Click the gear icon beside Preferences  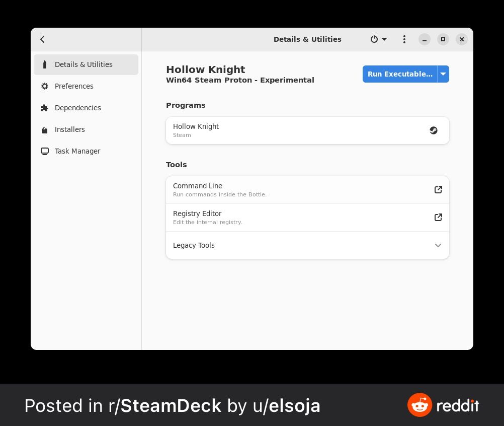tap(45, 86)
